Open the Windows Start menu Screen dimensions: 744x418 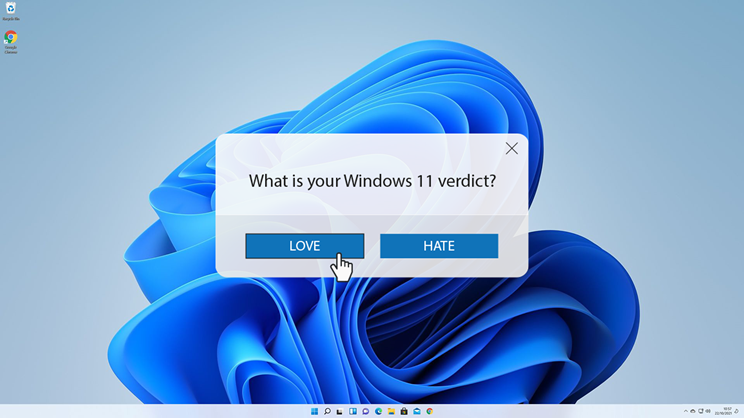pyautogui.click(x=314, y=411)
